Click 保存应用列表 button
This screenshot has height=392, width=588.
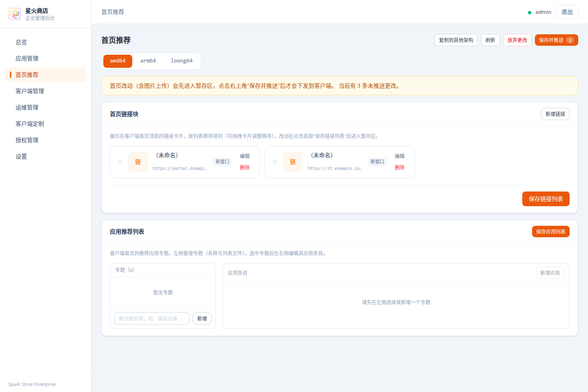pyautogui.click(x=551, y=232)
